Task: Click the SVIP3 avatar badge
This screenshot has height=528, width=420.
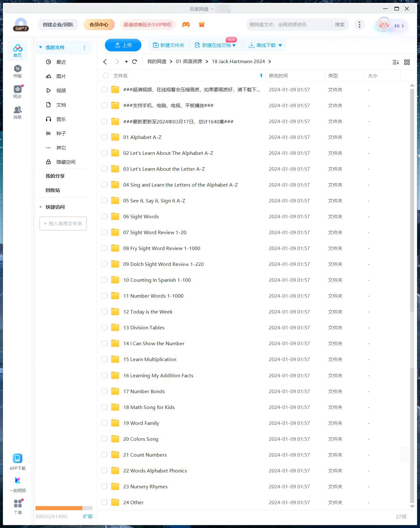Action: point(21,25)
